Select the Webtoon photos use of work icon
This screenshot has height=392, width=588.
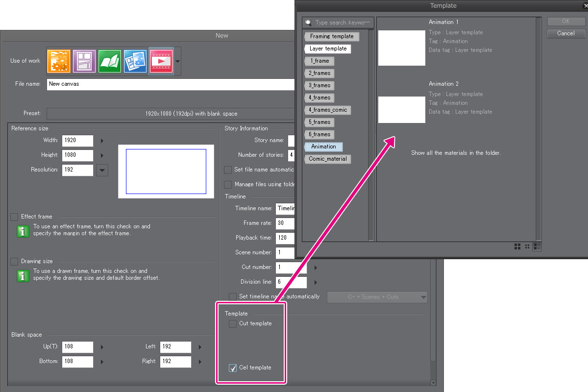click(135, 61)
